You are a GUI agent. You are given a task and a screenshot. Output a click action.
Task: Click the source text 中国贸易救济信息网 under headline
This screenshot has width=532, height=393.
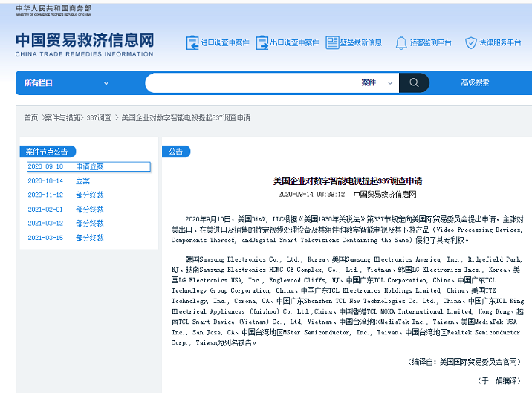pyautogui.click(x=385, y=195)
